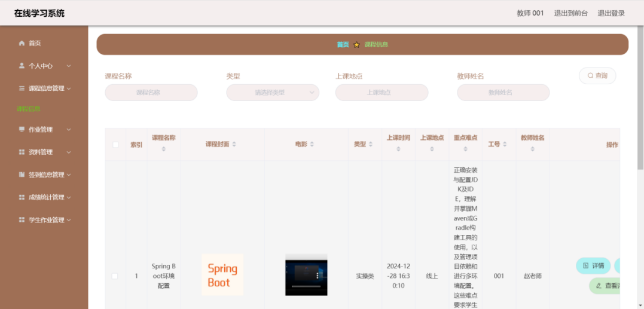Click the 在线学习系统 title
Screen dimensions: 644x309
[39, 13]
